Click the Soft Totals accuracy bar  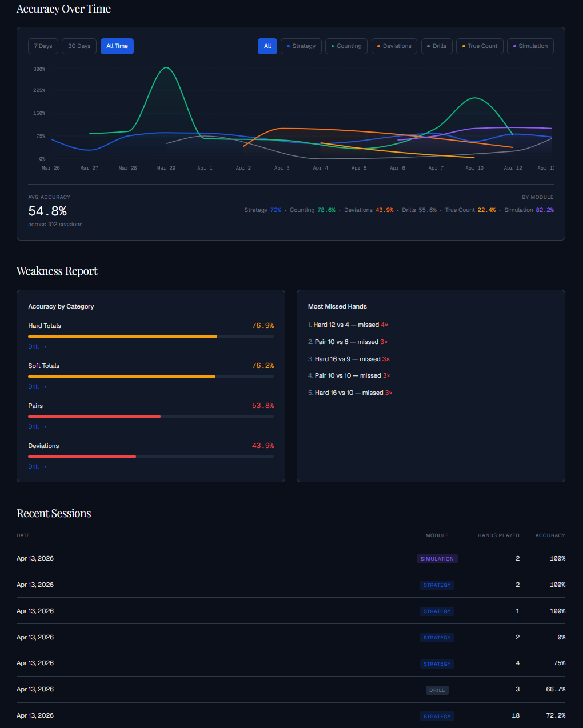151,377
